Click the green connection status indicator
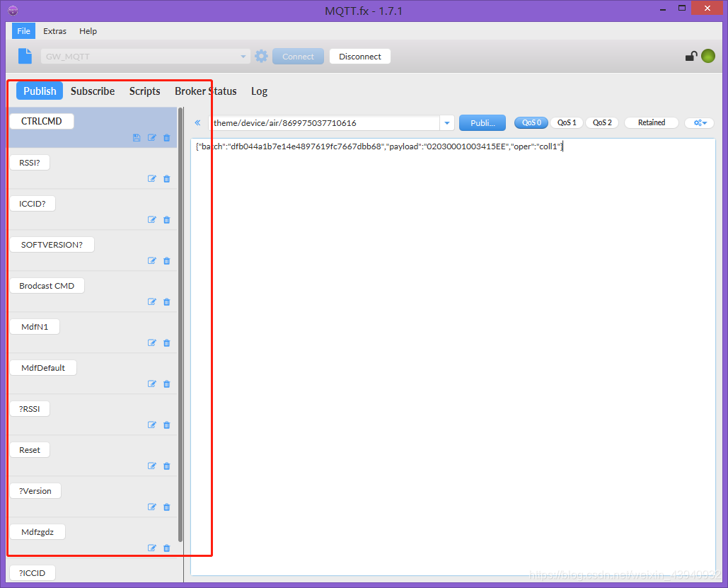This screenshot has width=728, height=588. coord(708,56)
